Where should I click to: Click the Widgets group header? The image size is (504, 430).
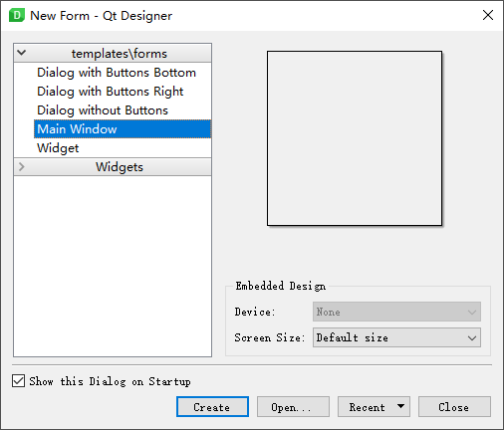point(113,167)
